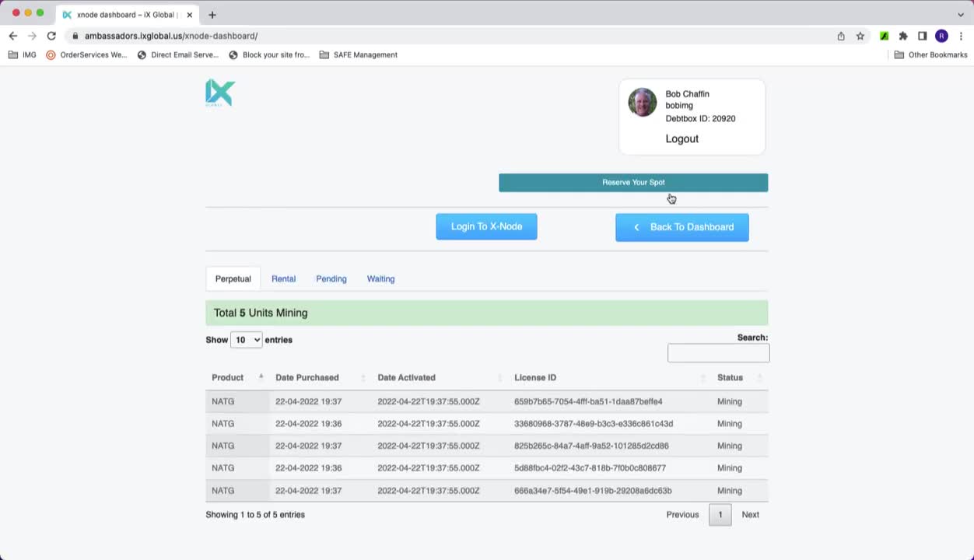Click license ID starting 659b7b65
The height and width of the screenshot is (560, 974).
click(x=588, y=401)
